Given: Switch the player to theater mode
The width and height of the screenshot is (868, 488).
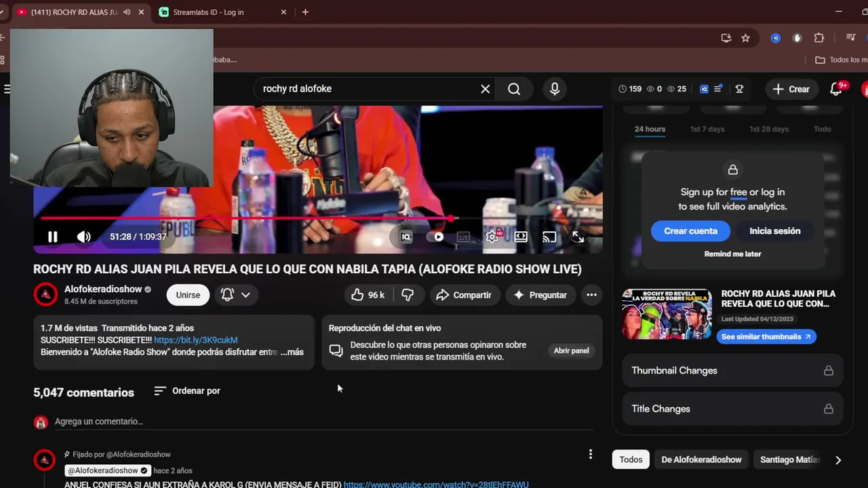Looking at the screenshot, I should point(521,237).
